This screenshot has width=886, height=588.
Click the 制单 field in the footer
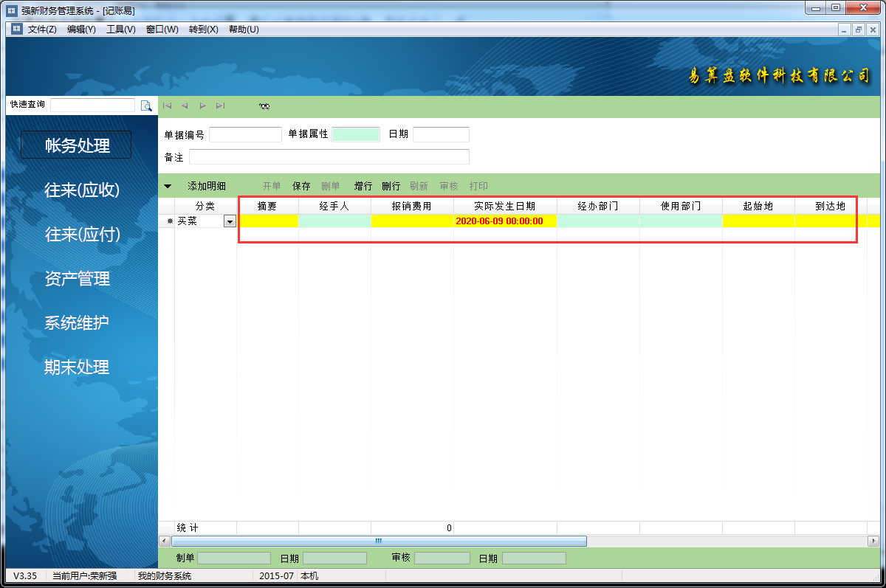tap(234, 558)
